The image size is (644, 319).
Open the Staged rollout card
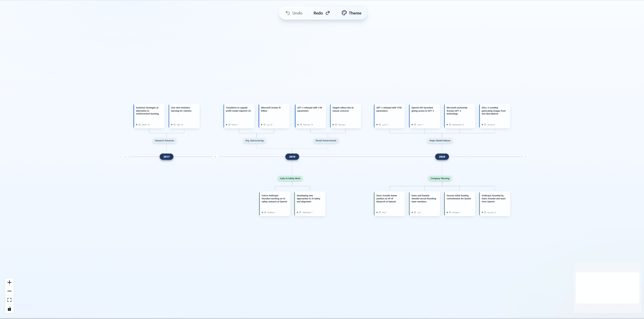point(346,116)
